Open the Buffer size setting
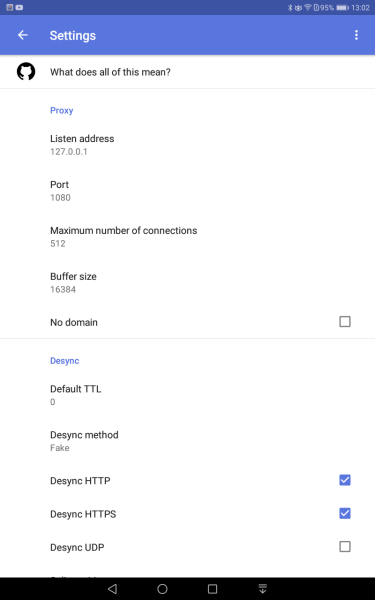 click(188, 282)
